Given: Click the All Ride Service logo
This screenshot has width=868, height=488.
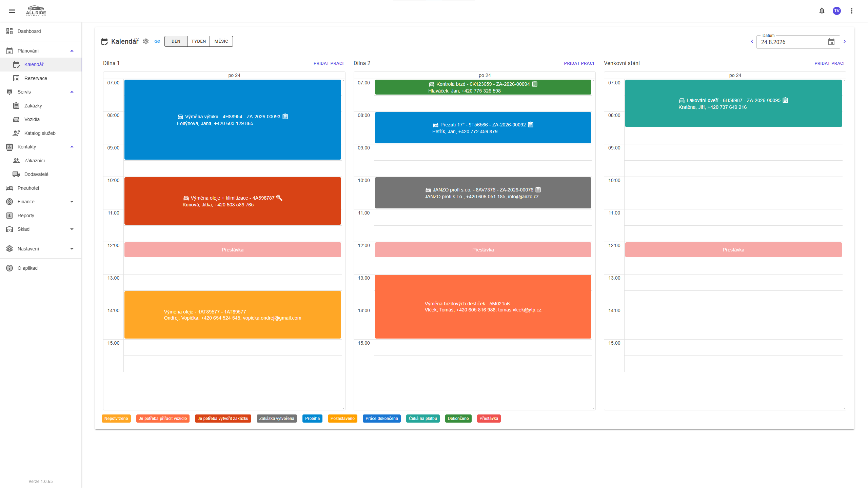Looking at the screenshot, I should (x=36, y=11).
